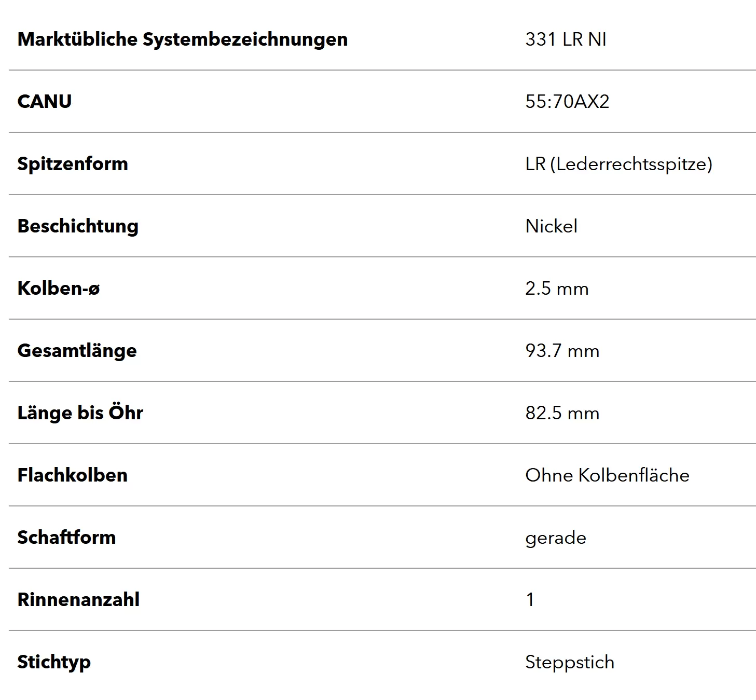The image size is (756, 700).
Task: Click the Länge bis Öhr label
Action: [80, 413]
